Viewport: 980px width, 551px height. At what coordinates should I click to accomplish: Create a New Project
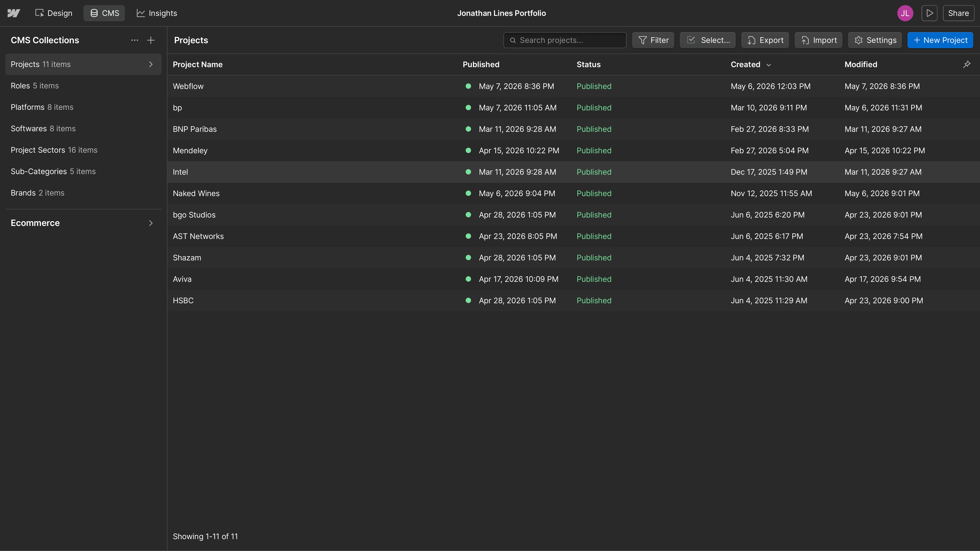(x=940, y=40)
